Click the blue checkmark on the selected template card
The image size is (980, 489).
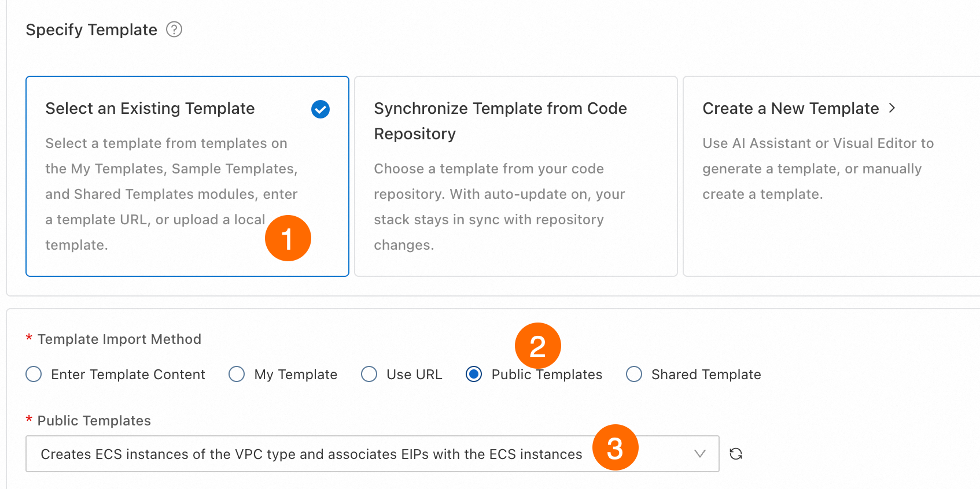pos(320,109)
